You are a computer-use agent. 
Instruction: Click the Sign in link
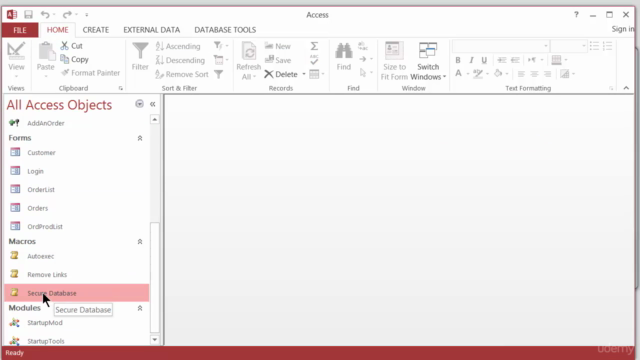pos(623,29)
